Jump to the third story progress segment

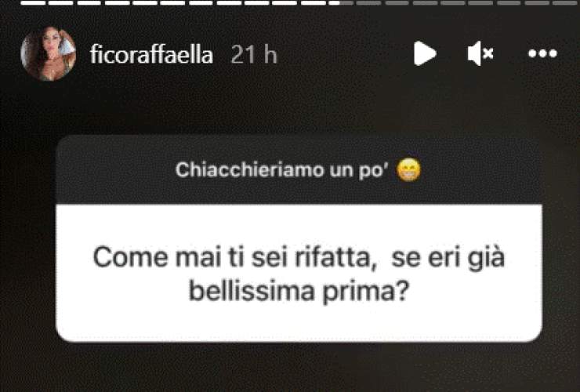click(x=89, y=3)
